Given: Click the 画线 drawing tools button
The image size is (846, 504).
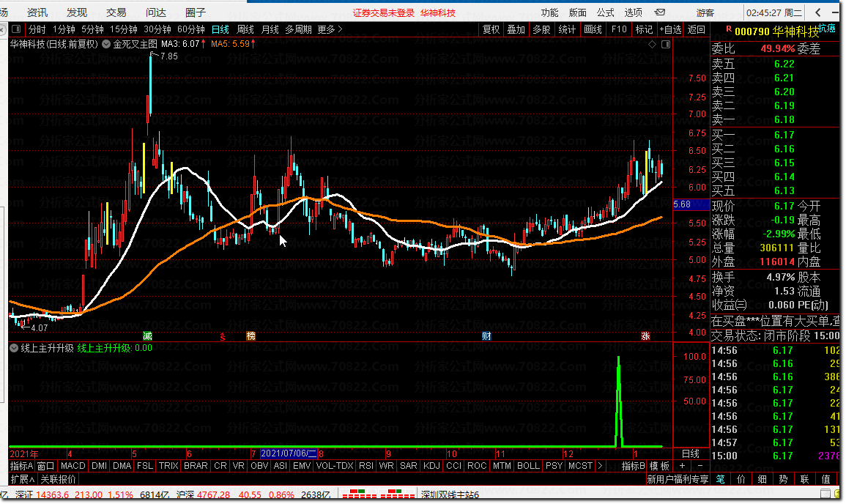Looking at the screenshot, I should click(x=593, y=29).
